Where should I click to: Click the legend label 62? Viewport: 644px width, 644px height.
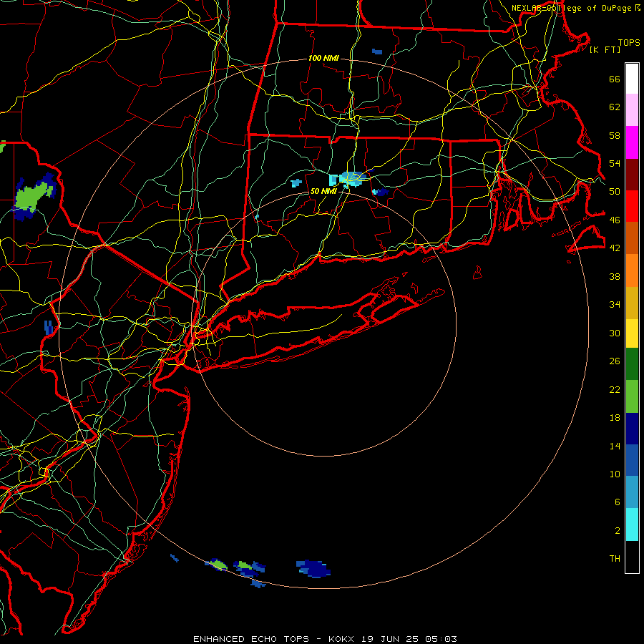[615, 107]
